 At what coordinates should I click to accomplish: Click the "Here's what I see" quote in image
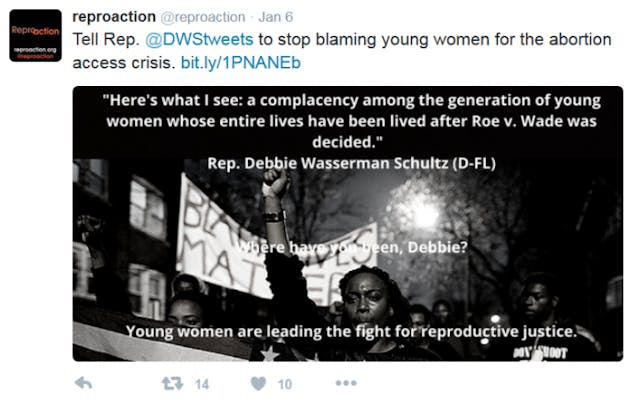tap(348, 118)
